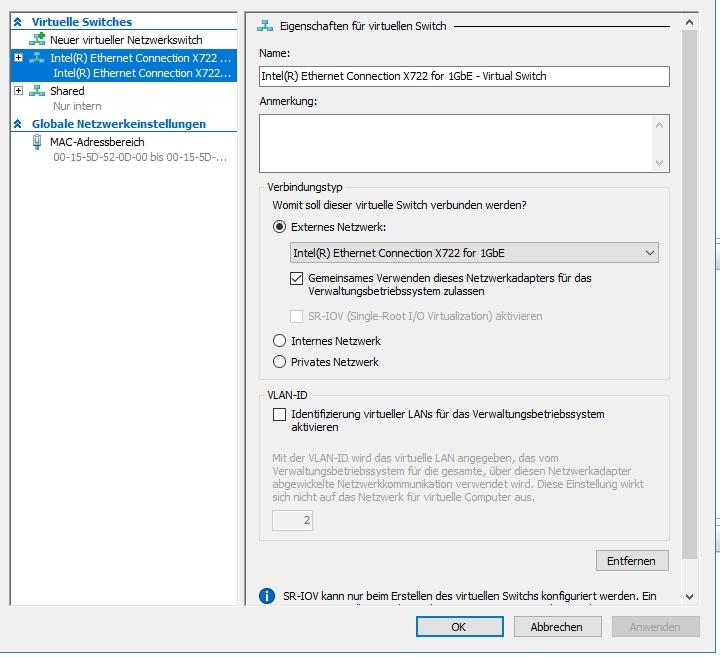
Task: Select the MAC-Adressbereich entry
Action: (97, 142)
